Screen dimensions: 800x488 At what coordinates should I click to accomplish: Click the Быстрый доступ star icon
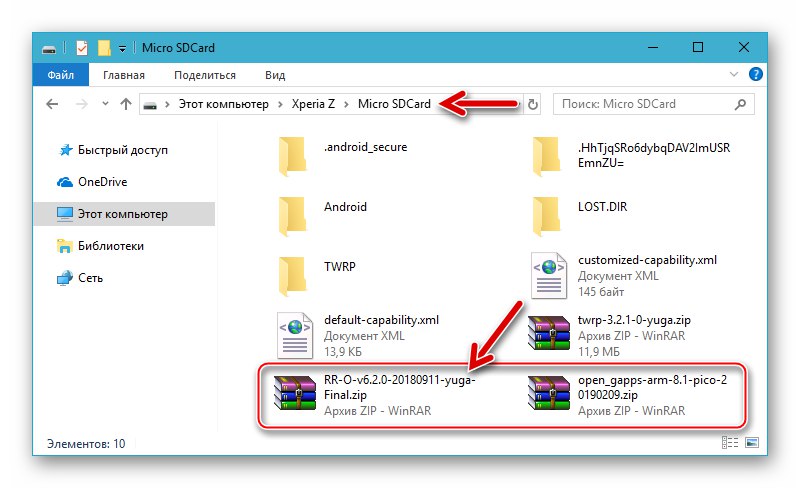65,150
